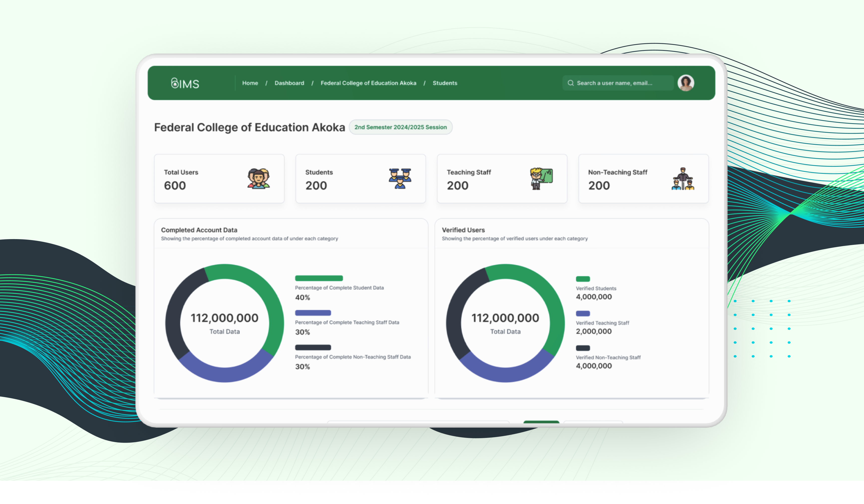Click dark Non-Teaching Staff Data legend bar
This screenshot has height=504, width=864.
[x=313, y=347]
